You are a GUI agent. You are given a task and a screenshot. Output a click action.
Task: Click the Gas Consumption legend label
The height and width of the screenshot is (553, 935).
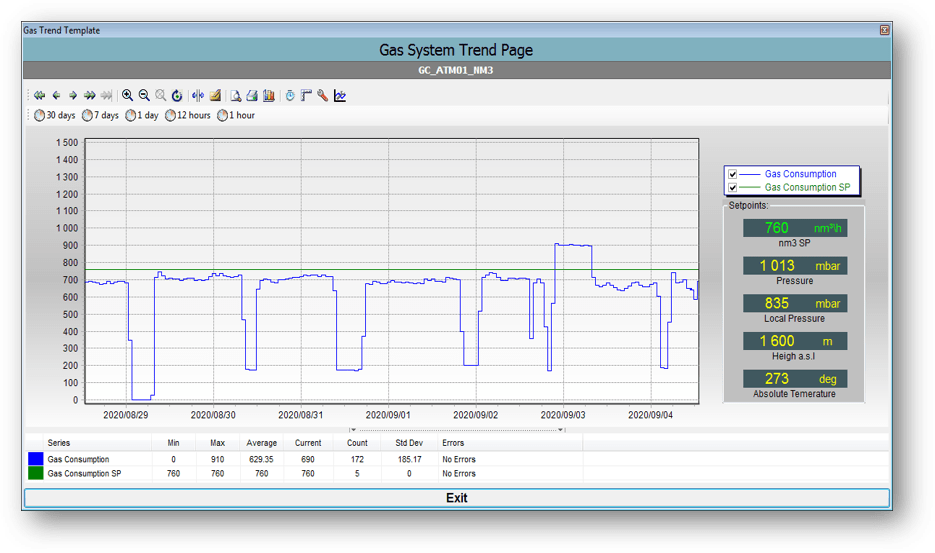coord(801,174)
